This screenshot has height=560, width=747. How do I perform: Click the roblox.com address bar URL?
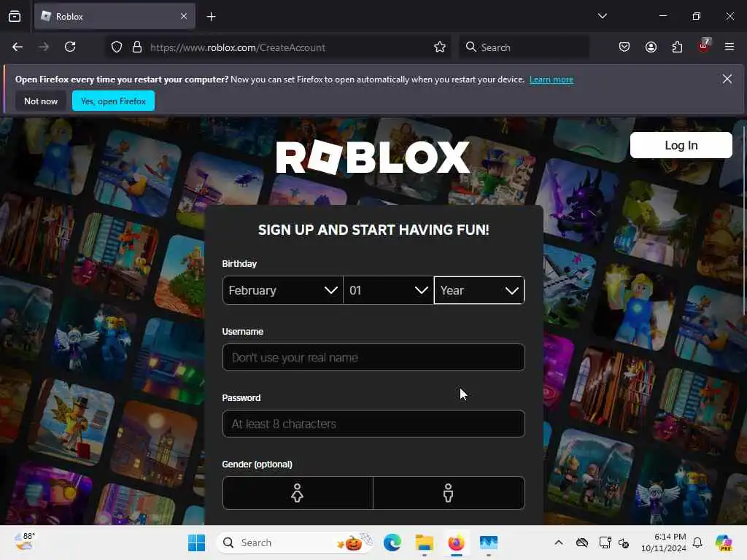238,47
